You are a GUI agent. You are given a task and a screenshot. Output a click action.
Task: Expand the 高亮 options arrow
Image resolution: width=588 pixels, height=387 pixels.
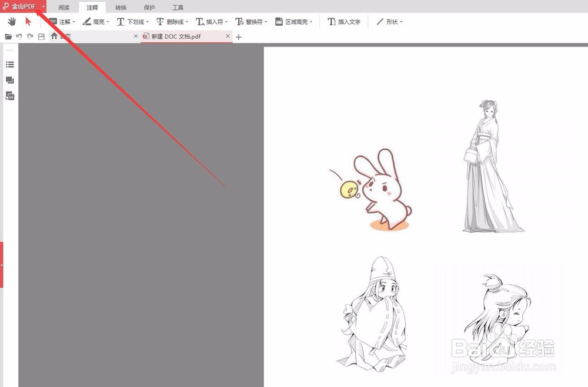(108, 22)
